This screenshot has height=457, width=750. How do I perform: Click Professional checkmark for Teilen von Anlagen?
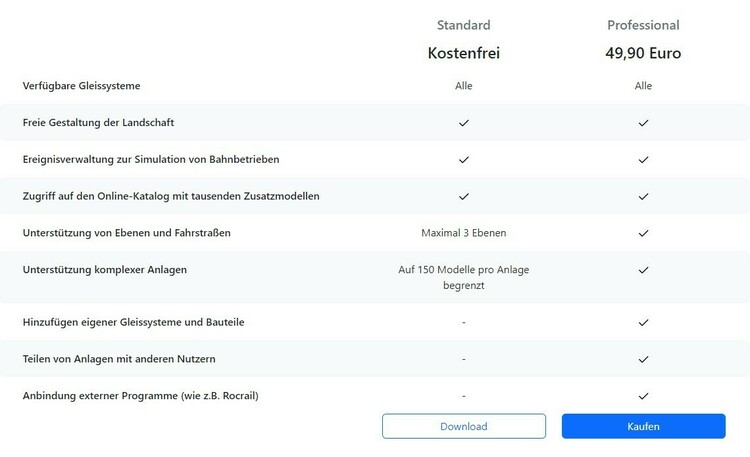click(x=643, y=358)
